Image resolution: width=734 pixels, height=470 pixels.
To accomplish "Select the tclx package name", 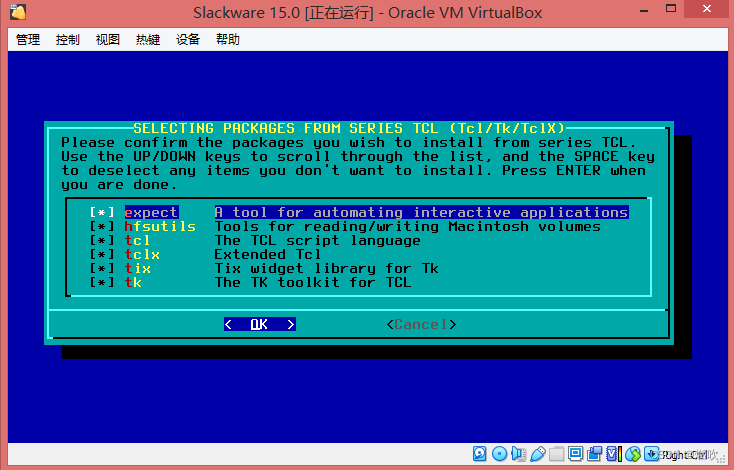I will (x=142, y=255).
